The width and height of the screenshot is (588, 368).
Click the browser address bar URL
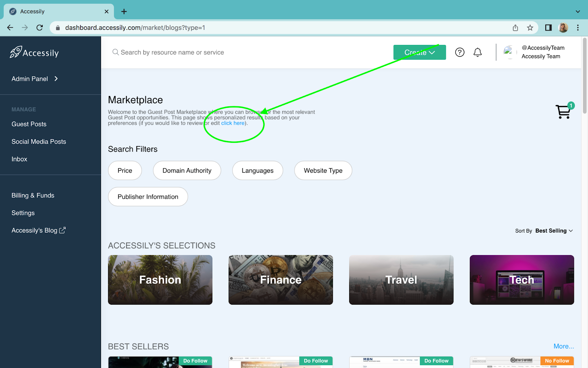135,28
